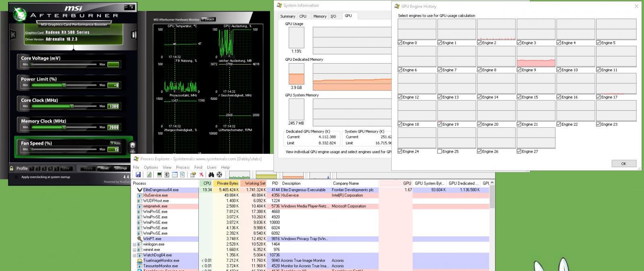
Task: Toggle the Engine 17 checkbox
Action: [599, 97]
